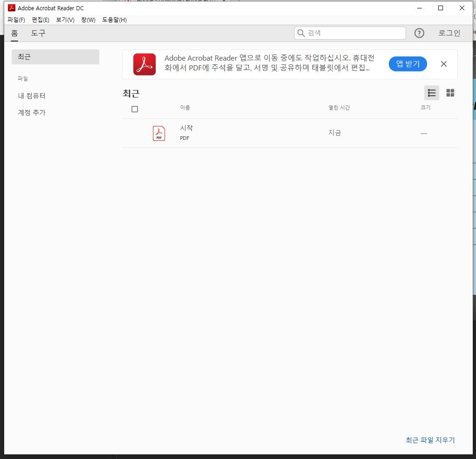This screenshot has width=476, height=459.
Task: Click the 지금 opened time cell
Action: tap(335, 133)
